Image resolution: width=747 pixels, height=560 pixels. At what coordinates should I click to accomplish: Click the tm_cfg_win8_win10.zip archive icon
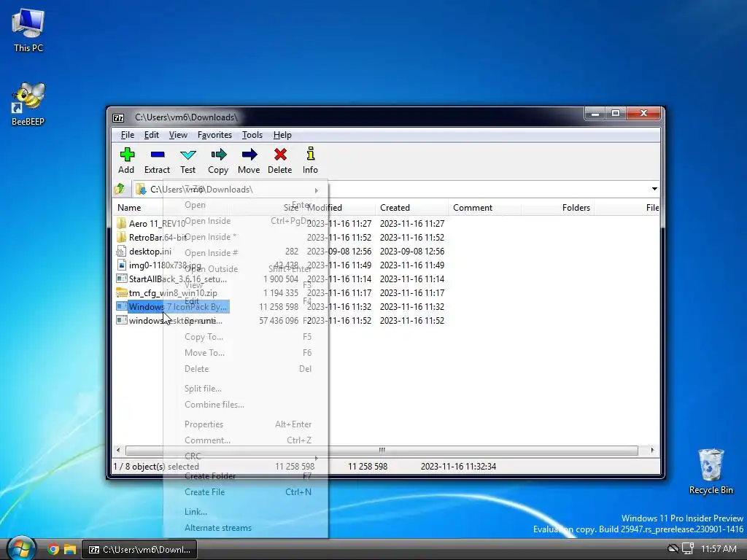pos(122,292)
